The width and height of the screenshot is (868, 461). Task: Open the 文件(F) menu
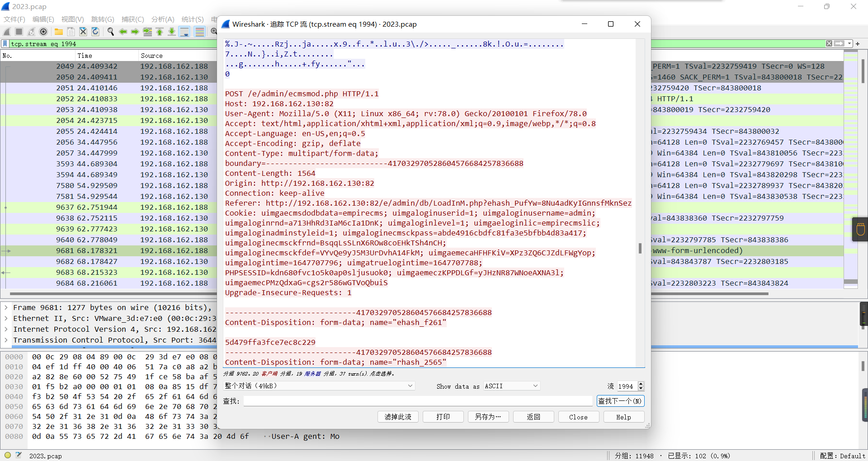[14, 19]
